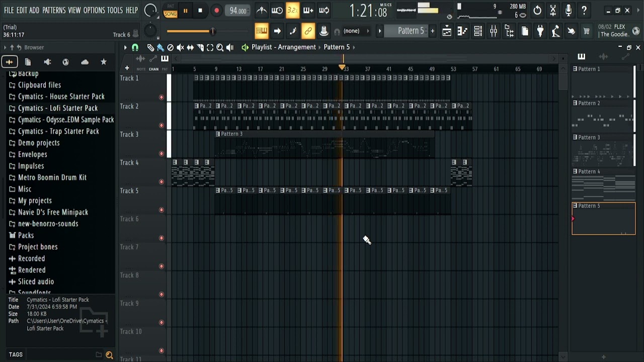Select Pattern 1 in the pattern picker
The height and width of the screenshot is (362, 644).
pos(603,82)
